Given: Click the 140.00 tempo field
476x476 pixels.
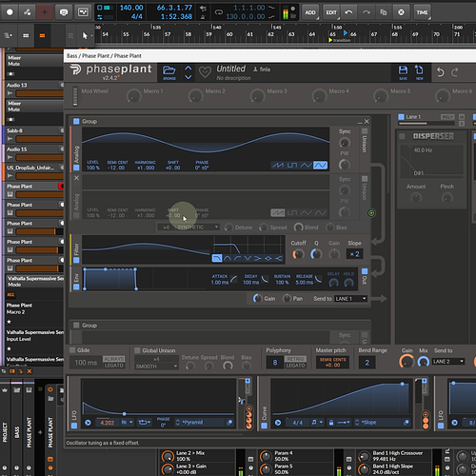Looking at the screenshot, I should click(x=131, y=8).
